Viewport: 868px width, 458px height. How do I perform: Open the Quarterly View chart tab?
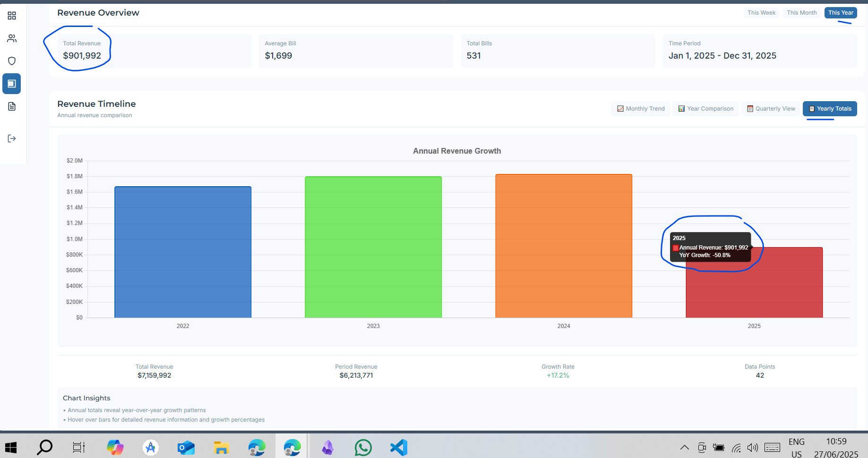pos(771,109)
